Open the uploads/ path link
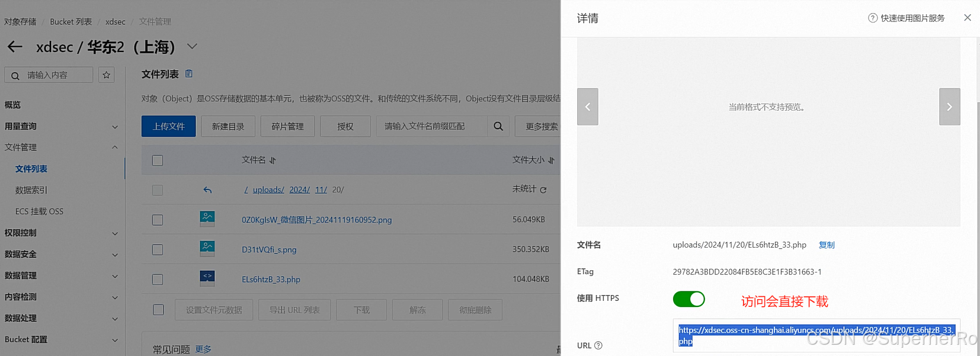Screen dimensions: 980x356 pyautogui.click(x=268, y=190)
